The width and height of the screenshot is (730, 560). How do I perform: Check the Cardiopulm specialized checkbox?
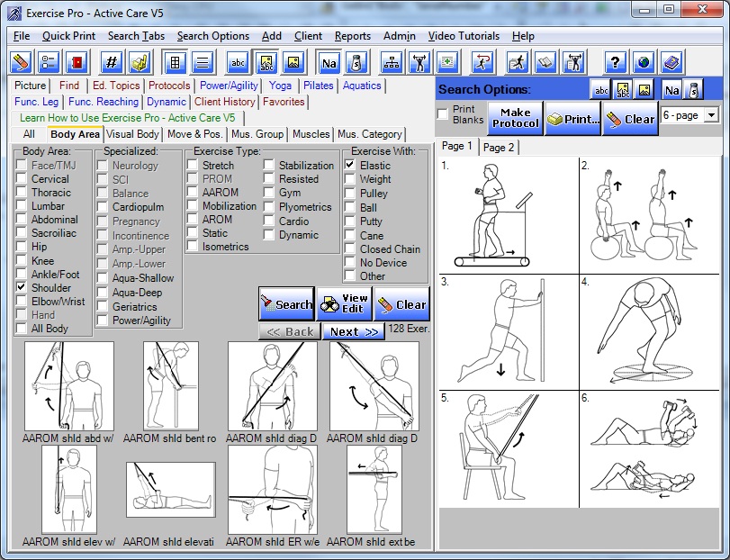click(x=103, y=207)
